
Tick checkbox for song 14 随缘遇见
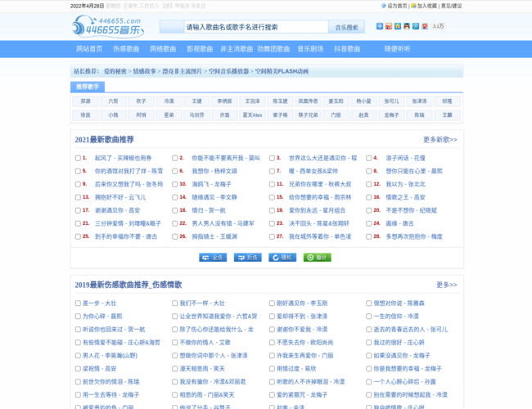(x=174, y=197)
